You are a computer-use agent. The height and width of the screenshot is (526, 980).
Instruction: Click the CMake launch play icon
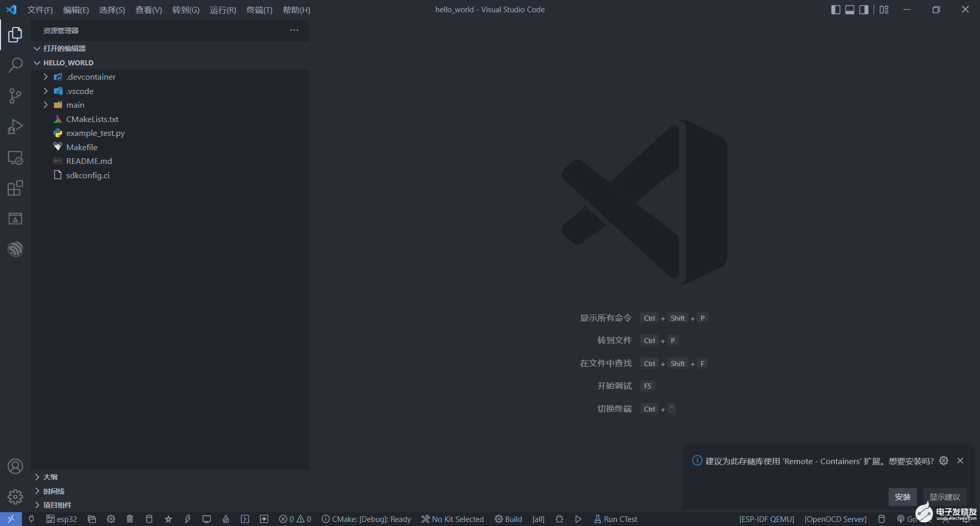click(x=578, y=519)
